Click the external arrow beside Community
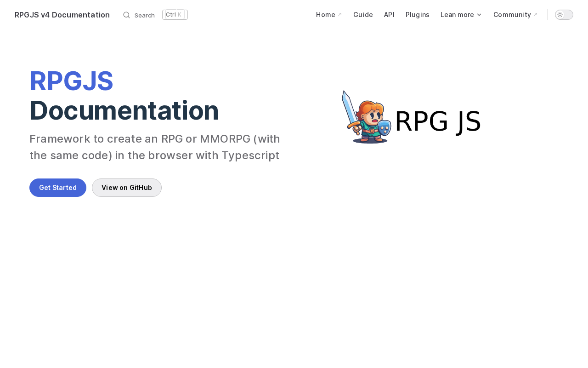The height and width of the screenshot is (368, 588). (535, 15)
